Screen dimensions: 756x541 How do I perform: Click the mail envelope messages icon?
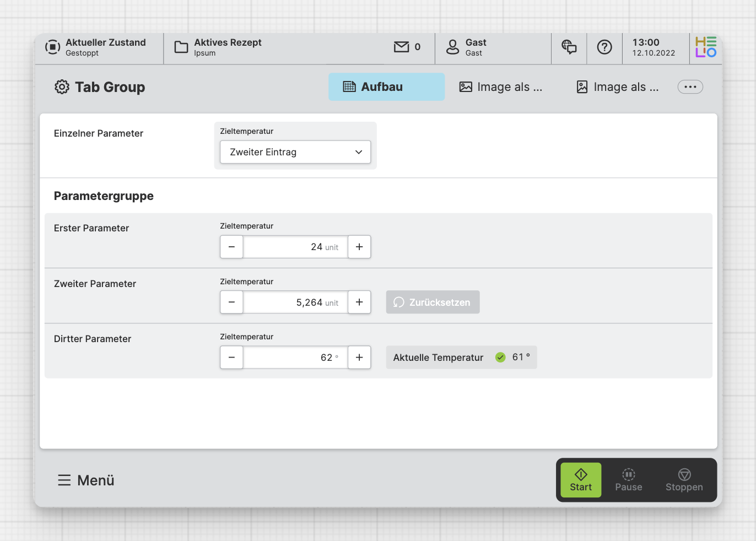click(402, 47)
